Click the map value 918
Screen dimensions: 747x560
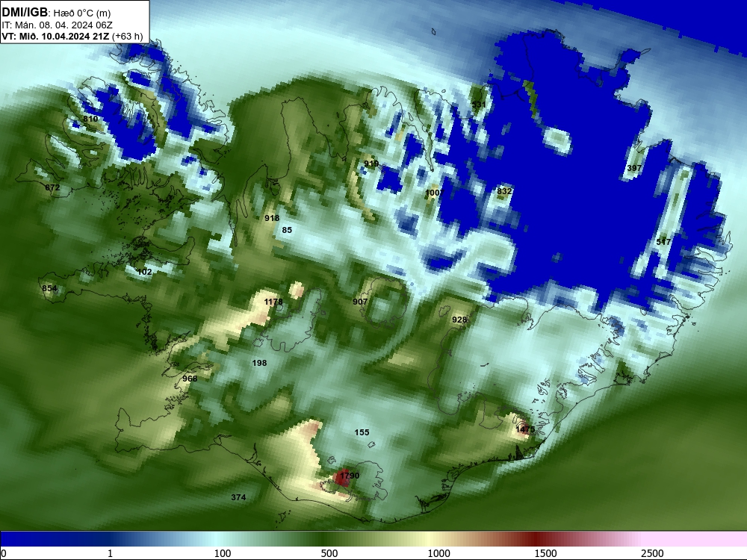272,218
